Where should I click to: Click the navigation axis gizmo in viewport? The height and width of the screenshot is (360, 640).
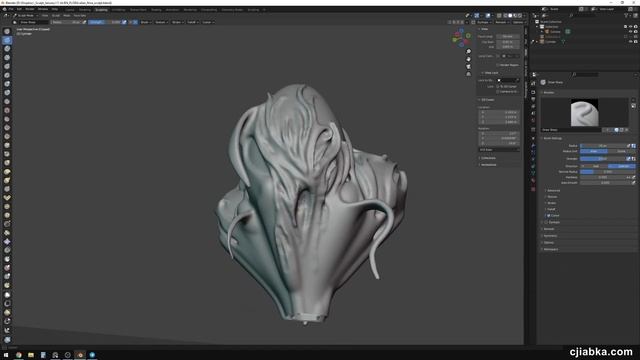tap(461, 38)
